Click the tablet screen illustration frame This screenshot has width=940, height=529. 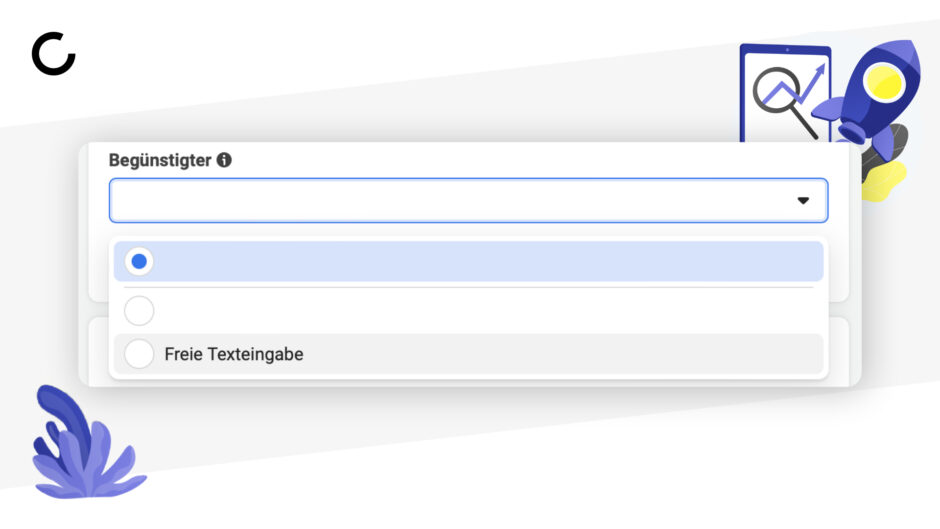coord(785,93)
